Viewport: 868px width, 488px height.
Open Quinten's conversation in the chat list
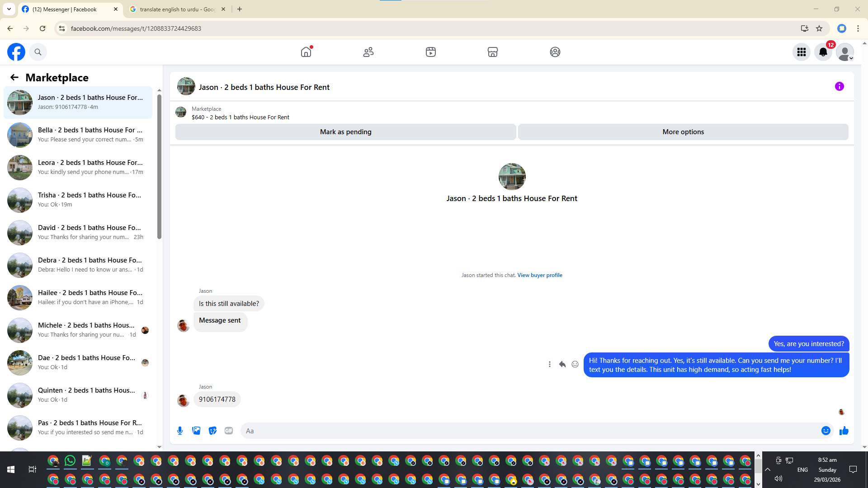tap(78, 395)
